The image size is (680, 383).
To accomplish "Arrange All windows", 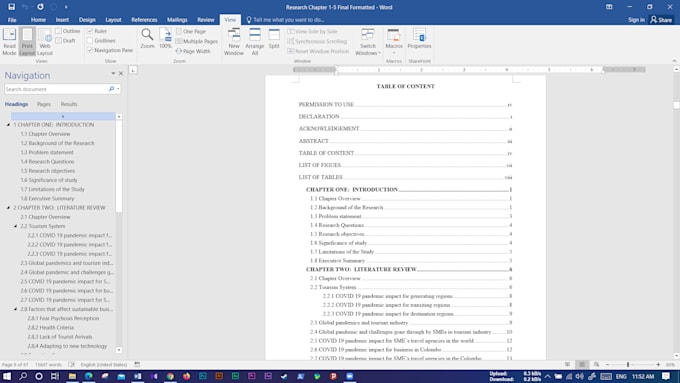I will (x=255, y=42).
